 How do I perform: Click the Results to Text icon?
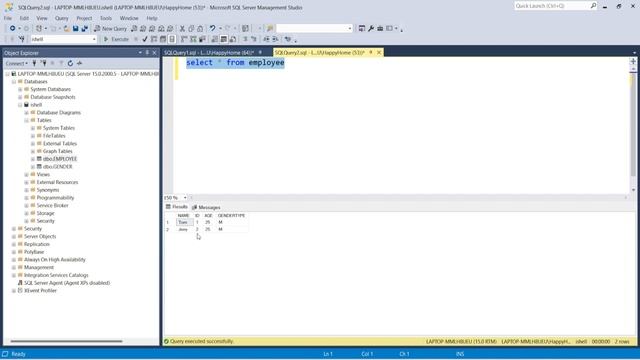215,39
